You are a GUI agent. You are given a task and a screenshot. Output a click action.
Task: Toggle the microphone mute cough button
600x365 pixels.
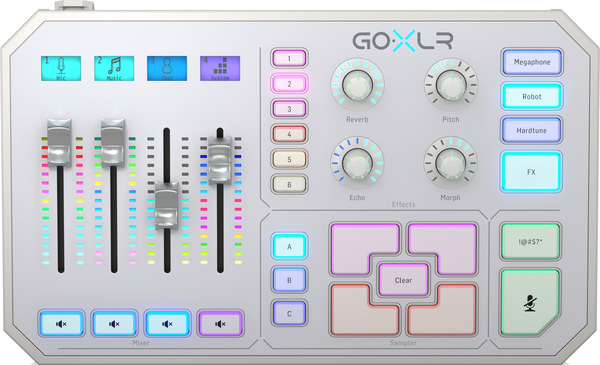(530, 303)
